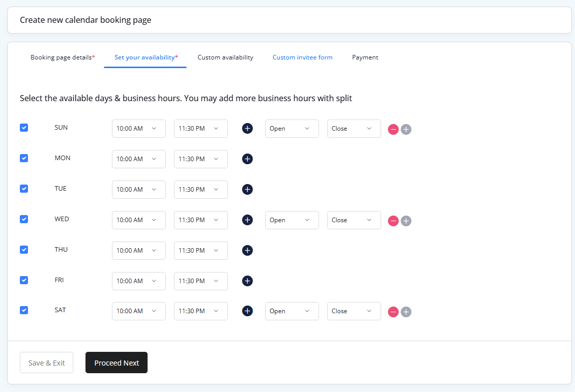
Task: Click the Proceed Next button
Action: tap(117, 363)
